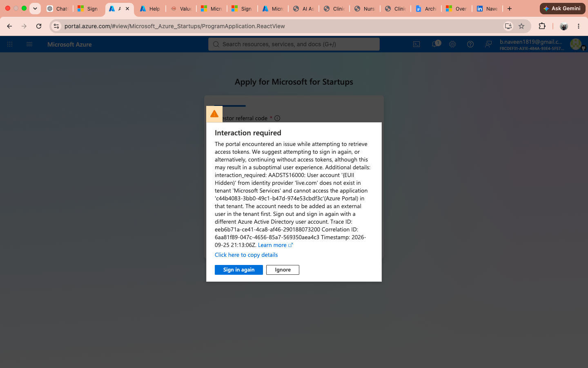
Task: Click Sign in again button
Action: click(x=238, y=270)
